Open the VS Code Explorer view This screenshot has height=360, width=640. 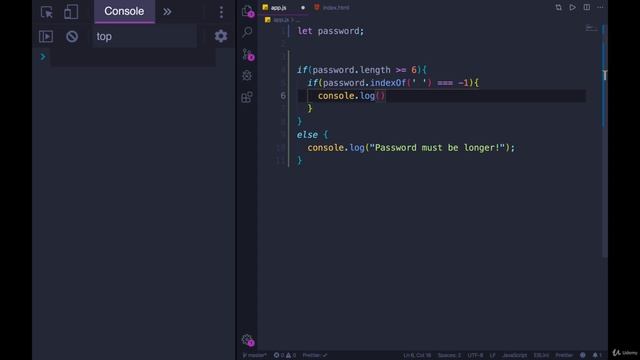[247, 11]
